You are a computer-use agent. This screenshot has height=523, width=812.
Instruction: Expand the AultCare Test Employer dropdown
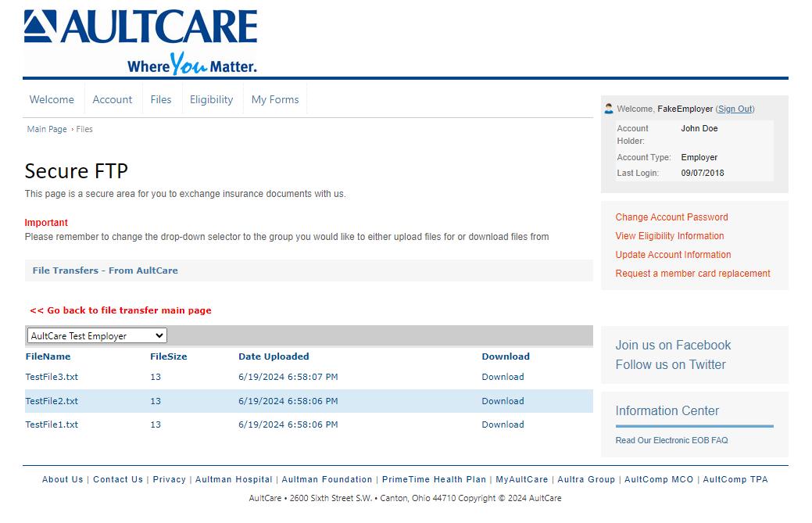click(97, 335)
